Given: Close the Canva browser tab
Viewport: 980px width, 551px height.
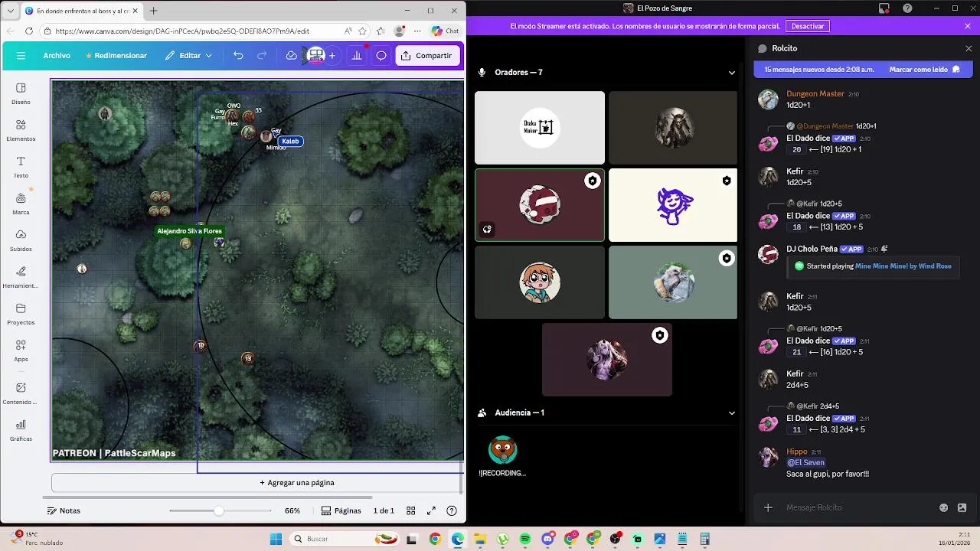Looking at the screenshot, I should [x=135, y=11].
